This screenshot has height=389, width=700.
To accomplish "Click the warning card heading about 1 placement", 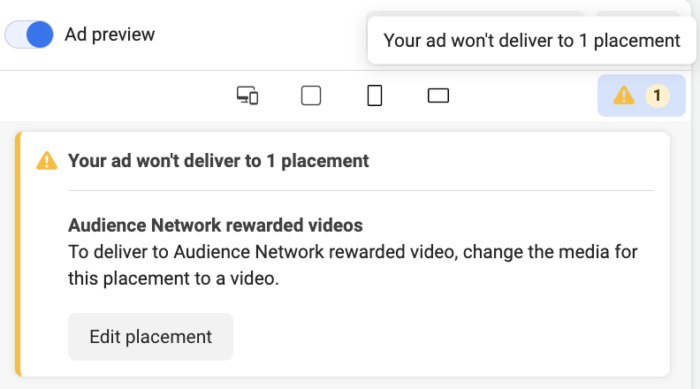I will [x=218, y=161].
